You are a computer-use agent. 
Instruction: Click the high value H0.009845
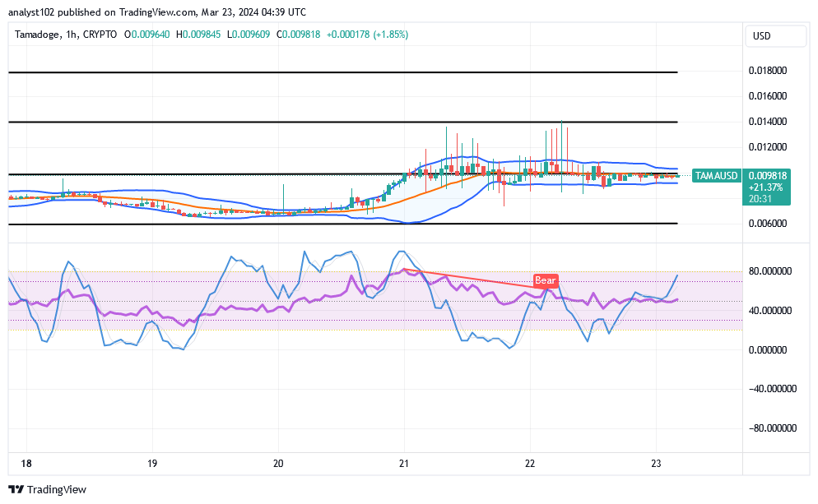(198, 35)
